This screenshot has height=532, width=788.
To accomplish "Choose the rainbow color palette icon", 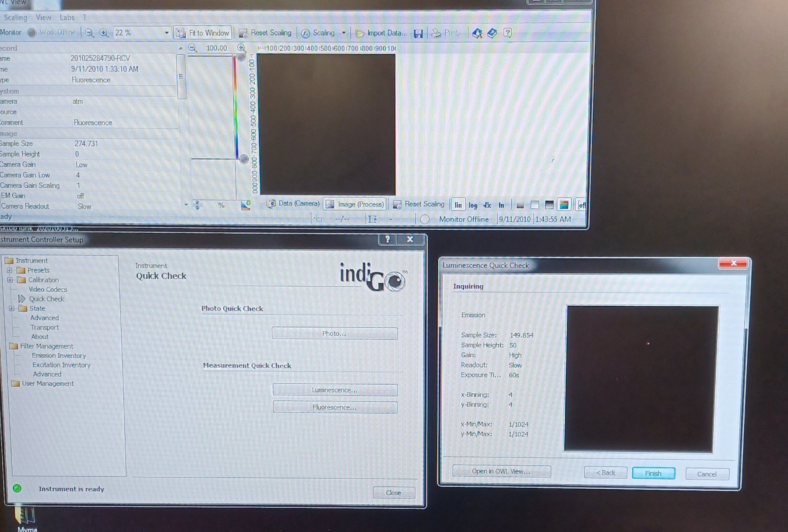I will point(564,205).
